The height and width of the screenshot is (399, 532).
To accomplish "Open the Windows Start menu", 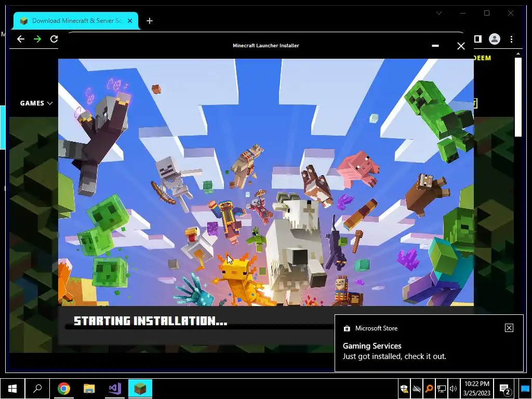I will click(x=12, y=389).
